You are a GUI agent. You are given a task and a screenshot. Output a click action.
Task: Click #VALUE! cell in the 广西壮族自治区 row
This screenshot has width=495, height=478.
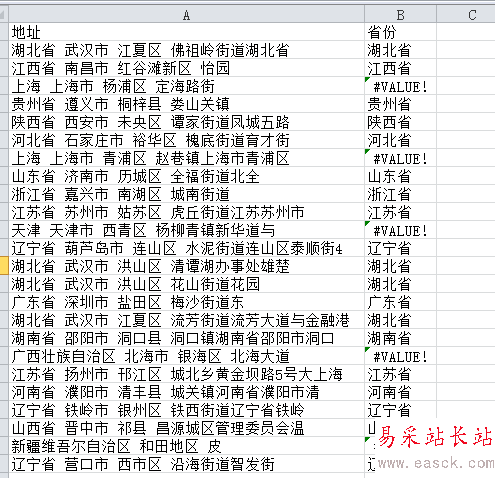point(400,356)
